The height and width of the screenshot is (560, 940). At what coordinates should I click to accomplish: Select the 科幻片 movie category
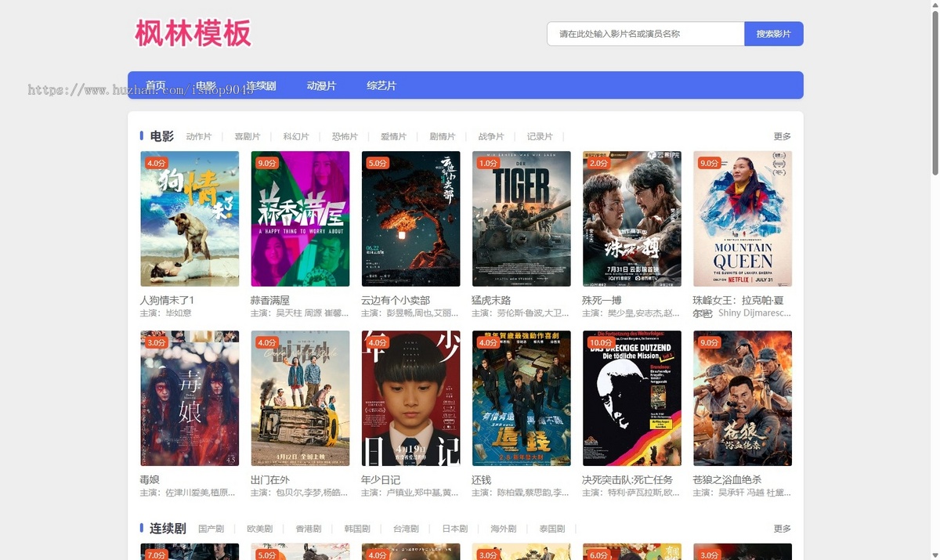[x=296, y=136]
